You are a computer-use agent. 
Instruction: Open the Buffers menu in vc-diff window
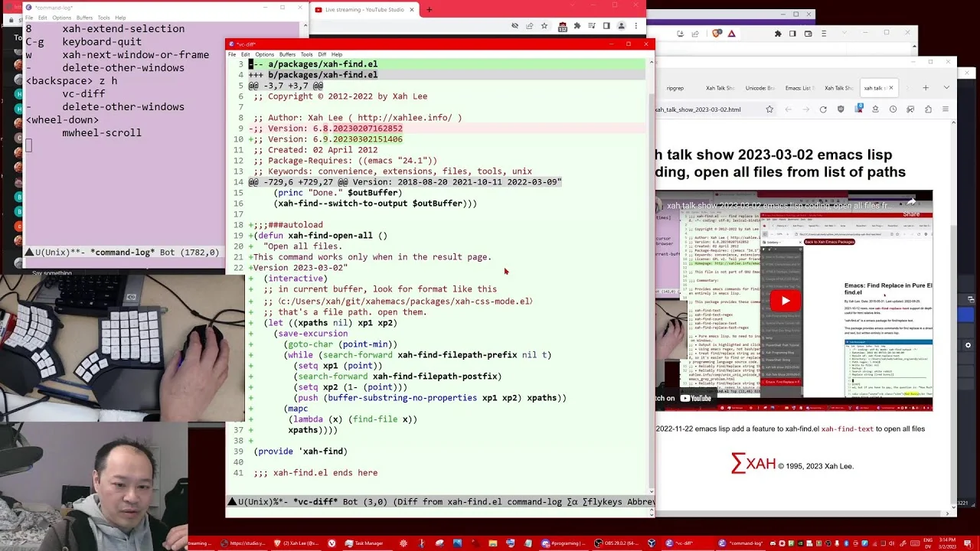click(287, 54)
